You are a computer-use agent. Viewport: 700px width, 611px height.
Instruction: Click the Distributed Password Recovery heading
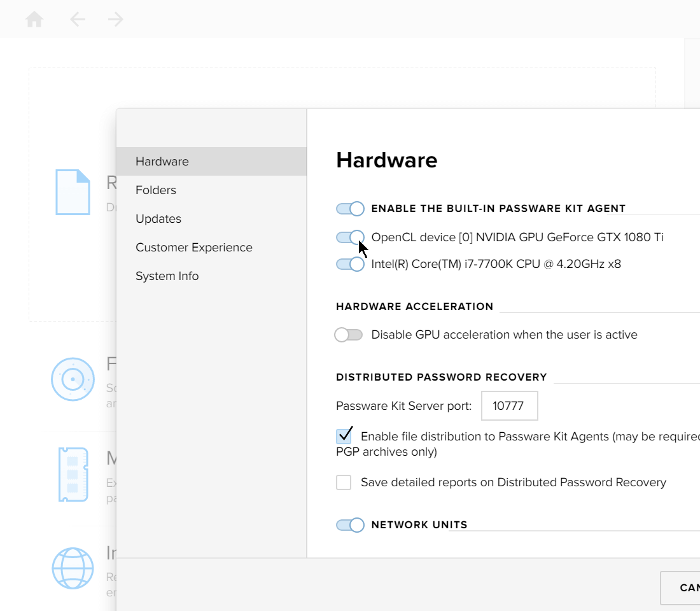pyautogui.click(x=442, y=377)
